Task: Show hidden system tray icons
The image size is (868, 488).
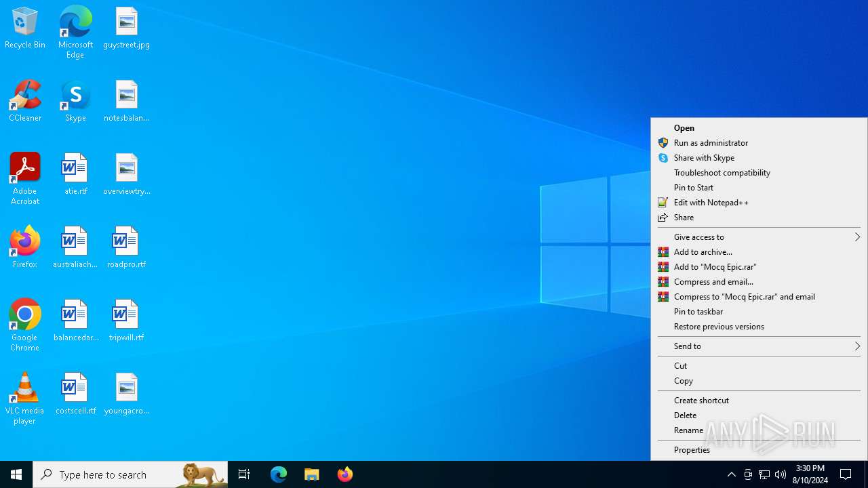Action: 731,474
